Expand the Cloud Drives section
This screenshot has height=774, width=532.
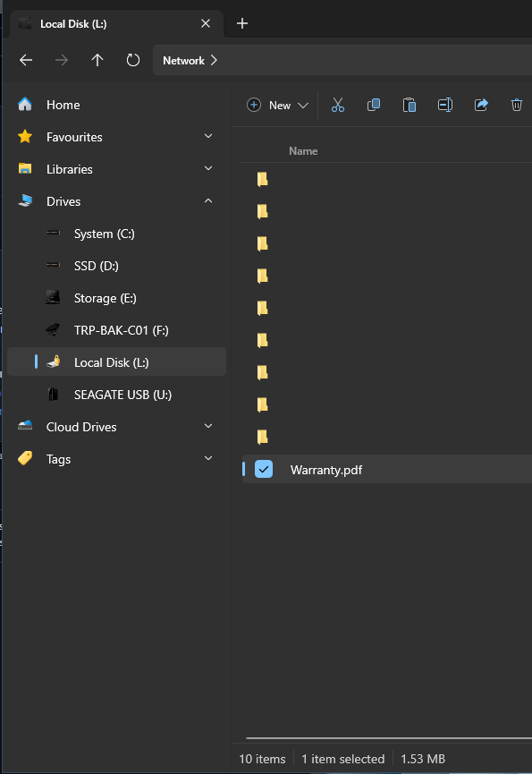point(207,427)
